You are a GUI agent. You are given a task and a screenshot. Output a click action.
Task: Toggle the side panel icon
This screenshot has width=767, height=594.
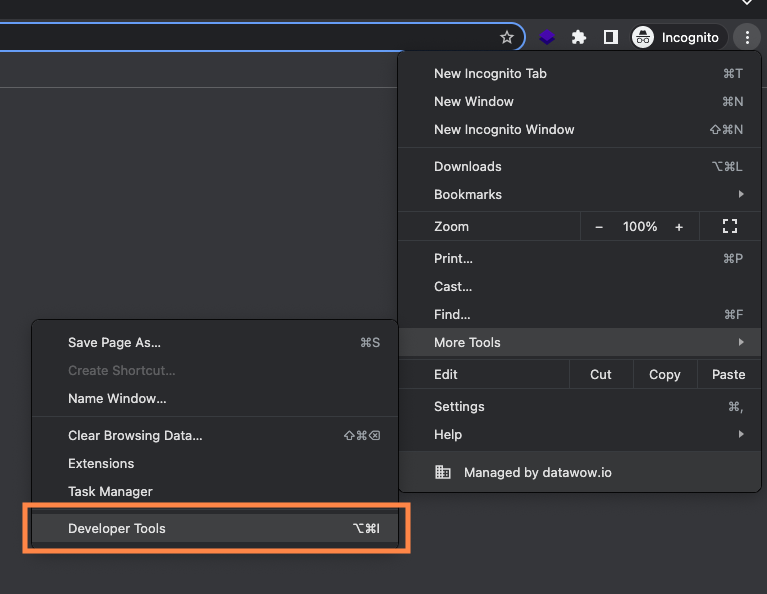point(610,37)
